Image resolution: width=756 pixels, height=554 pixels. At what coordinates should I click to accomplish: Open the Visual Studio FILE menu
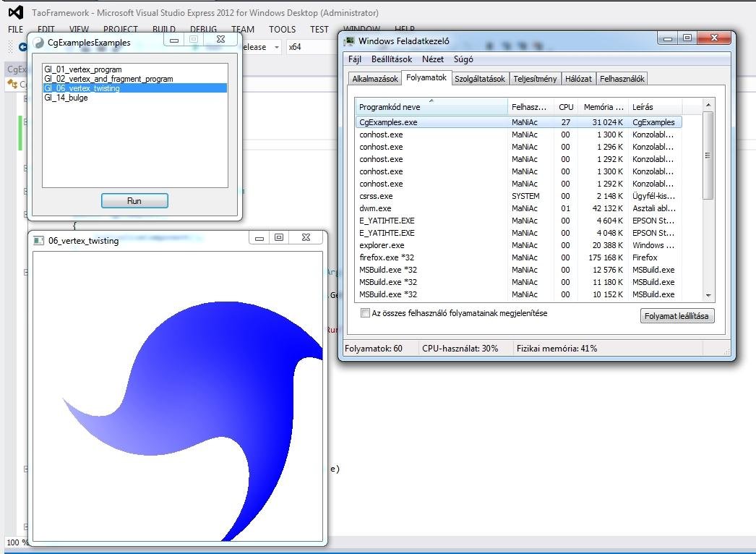(15, 30)
